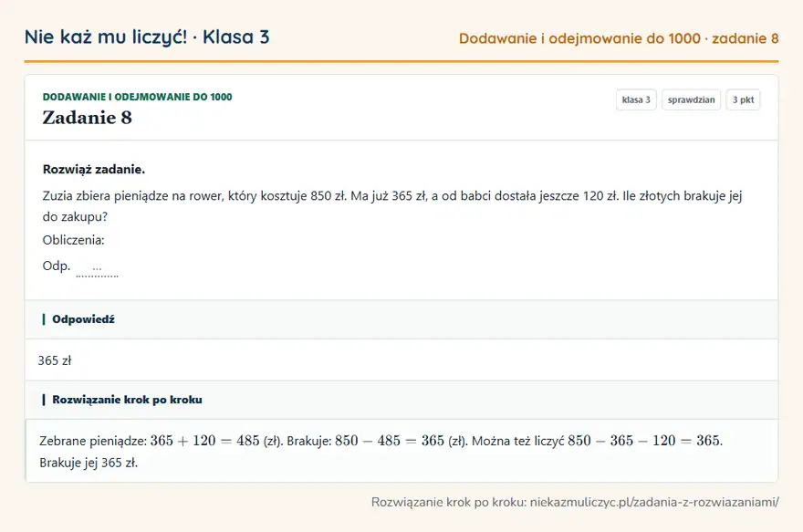This screenshot has height=532, width=803.
Task: Collapse the 'Odpowiedź' section header
Action: 401,319
